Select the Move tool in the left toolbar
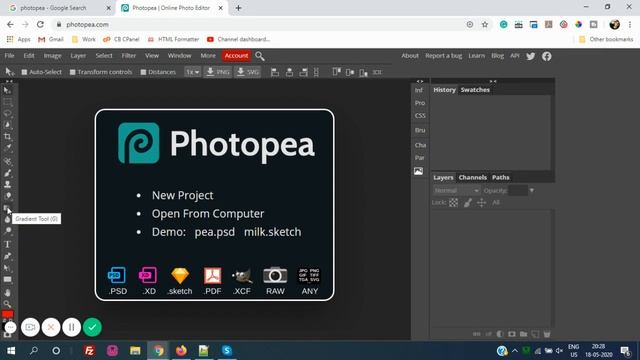640x360 pixels. 7,90
